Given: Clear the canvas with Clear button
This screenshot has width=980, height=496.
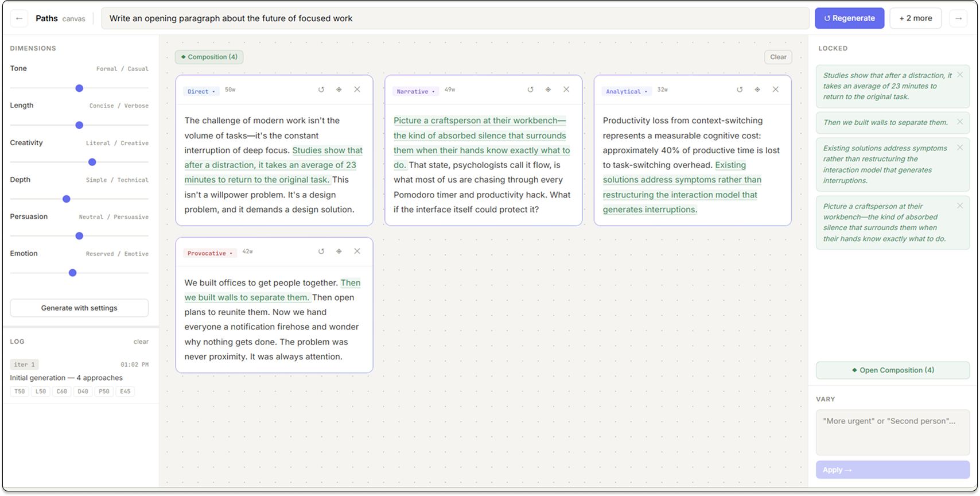Looking at the screenshot, I should [778, 57].
